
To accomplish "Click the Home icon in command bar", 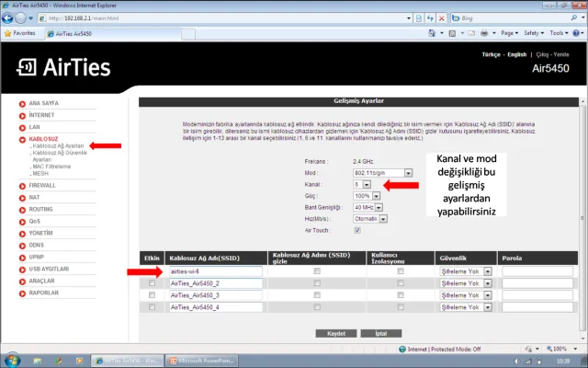I will point(432,33).
